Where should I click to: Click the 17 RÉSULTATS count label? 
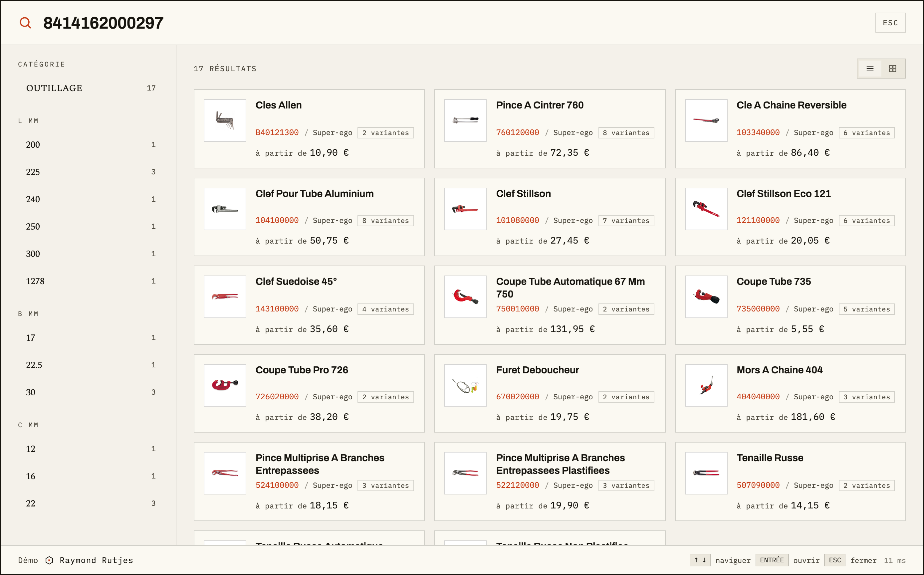[x=225, y=69]
